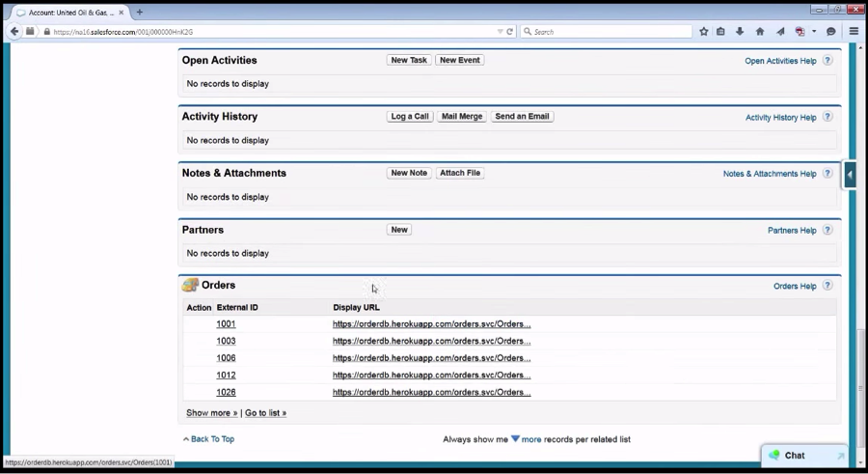Viewport: 868px width, 474px height.
Task: Click Orders help question icon
Action: [x=827, y=286]
